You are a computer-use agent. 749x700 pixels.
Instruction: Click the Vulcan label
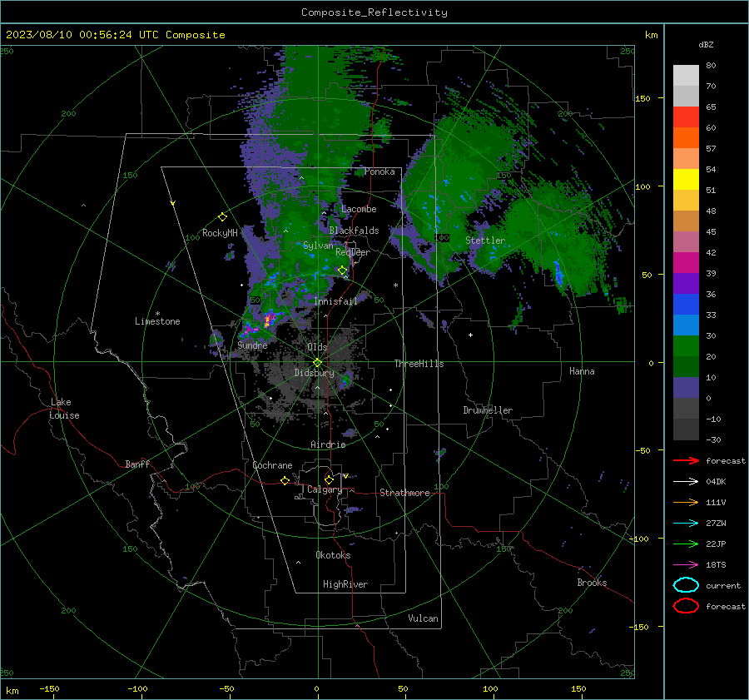click(x=423, y=618)
